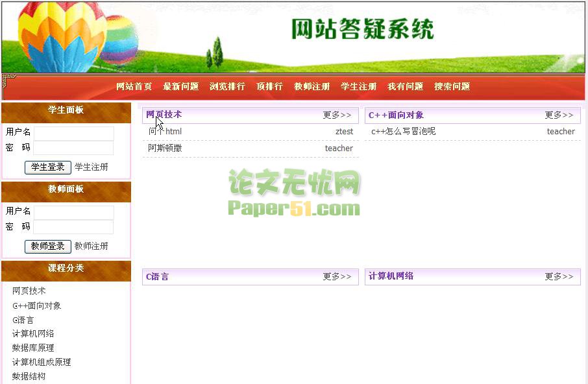Show more C++面向对象 questions via 更多>>

pyautogui.click(x=559, y=115)
